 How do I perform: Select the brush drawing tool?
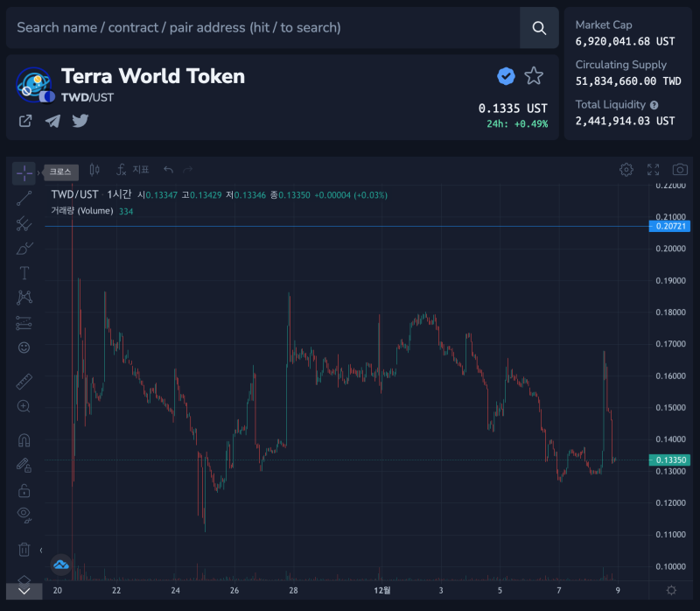(x=24, y=249)
